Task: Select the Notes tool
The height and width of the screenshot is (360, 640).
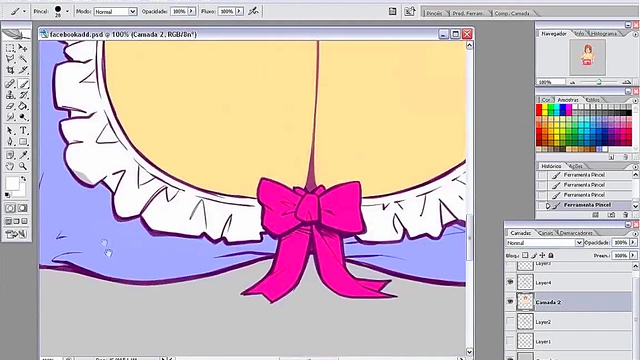Action: 10,155
